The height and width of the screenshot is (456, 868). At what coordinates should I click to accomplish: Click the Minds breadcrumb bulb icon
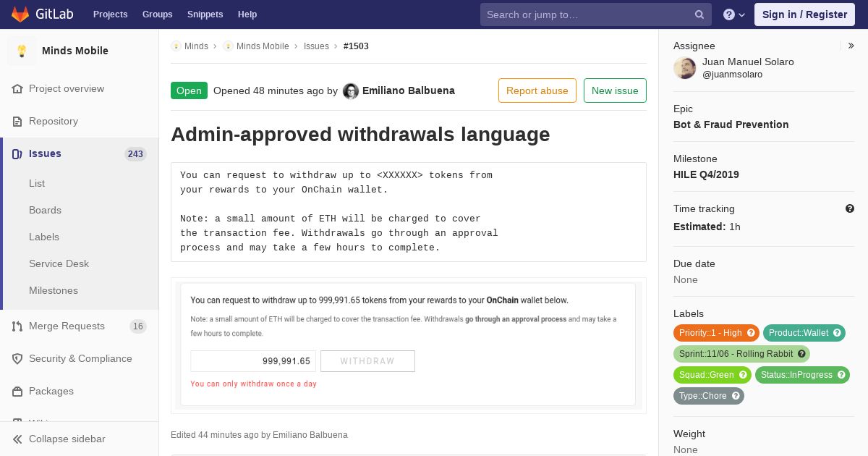[x=176, y=46]
